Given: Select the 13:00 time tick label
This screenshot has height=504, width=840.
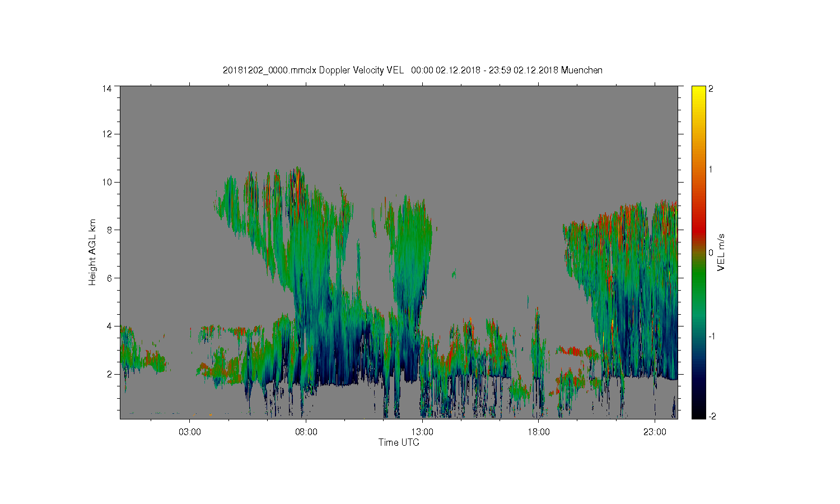Looking at the screenshot, I should pos(422,432).
